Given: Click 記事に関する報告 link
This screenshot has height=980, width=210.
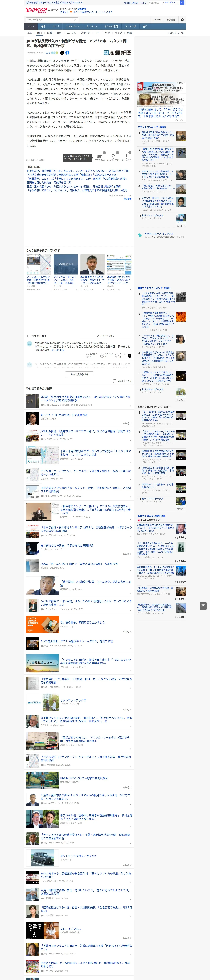Looking at the screenshot, I should tap(36, 160).
